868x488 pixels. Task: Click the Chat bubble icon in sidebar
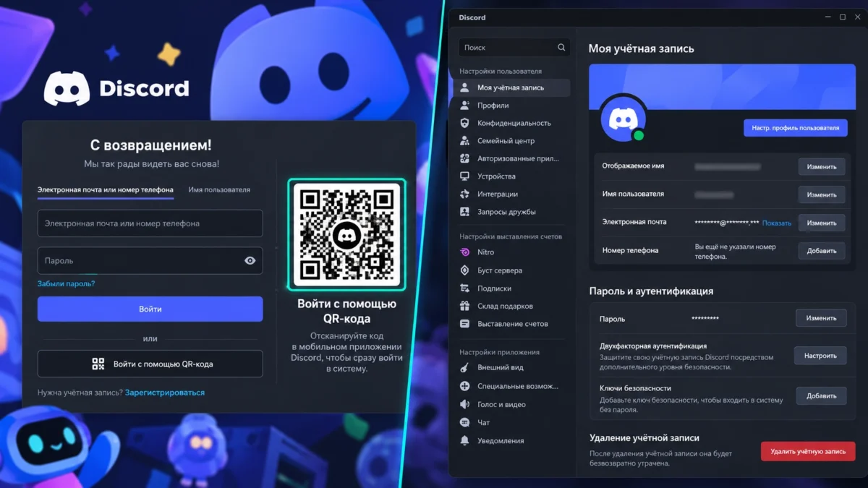pyautogui.click(x=464, y=422)
